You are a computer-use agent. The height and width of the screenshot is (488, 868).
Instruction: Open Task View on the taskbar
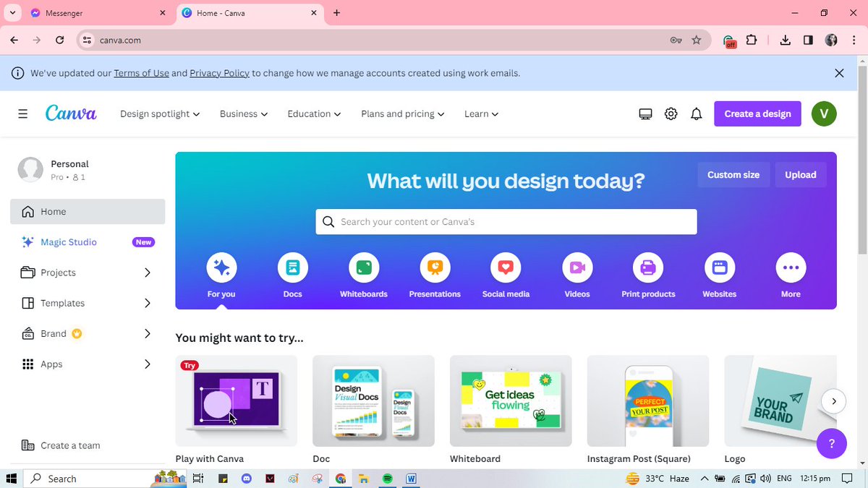click(198, 479)
